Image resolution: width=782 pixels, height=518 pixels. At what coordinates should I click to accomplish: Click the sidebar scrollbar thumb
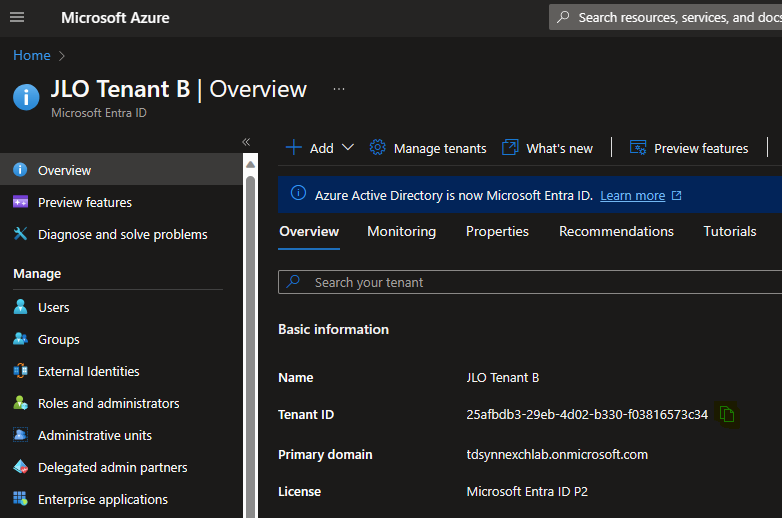[x=250, y=346]
